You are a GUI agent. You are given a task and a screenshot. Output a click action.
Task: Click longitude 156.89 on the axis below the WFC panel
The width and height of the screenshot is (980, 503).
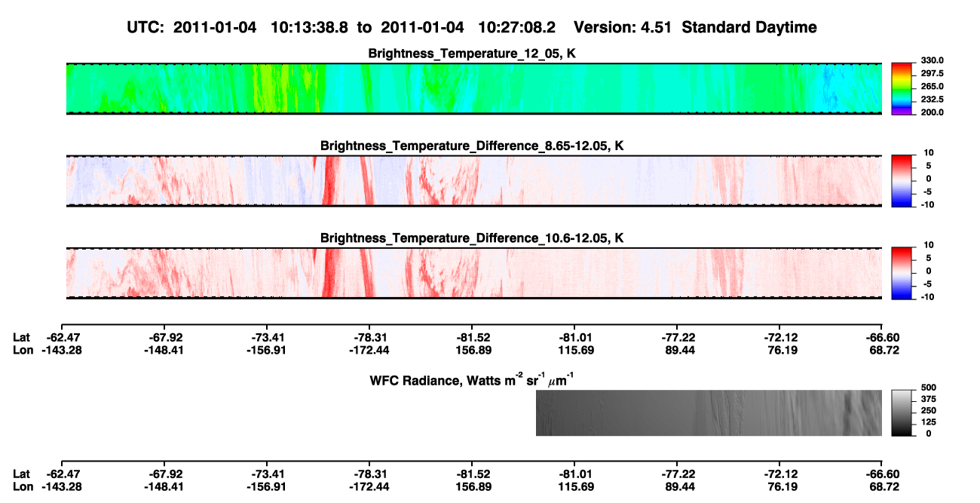point(473,487)
